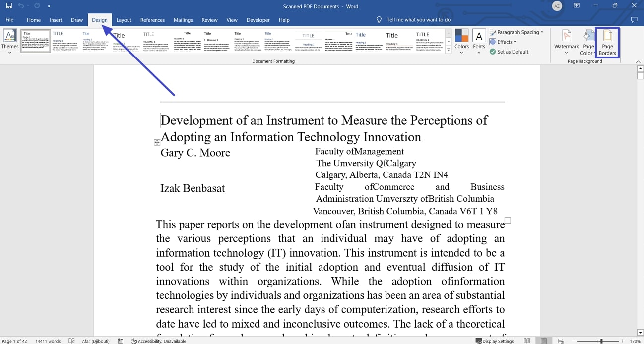Click the Save icon in title bar
Image resolution: width=644 pixels, height=344 pixels.
pos(9,6)
